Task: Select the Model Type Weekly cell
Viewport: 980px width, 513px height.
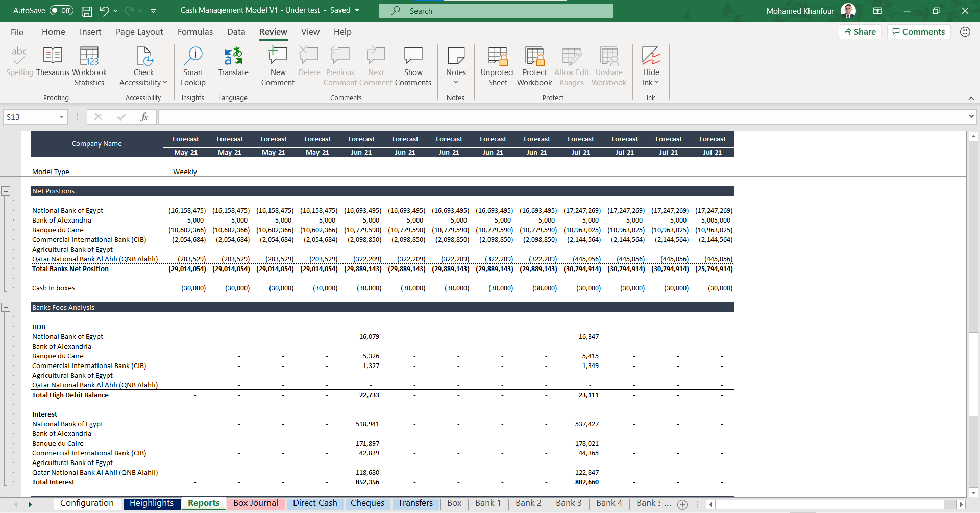Action: click(x=185, y=172)
